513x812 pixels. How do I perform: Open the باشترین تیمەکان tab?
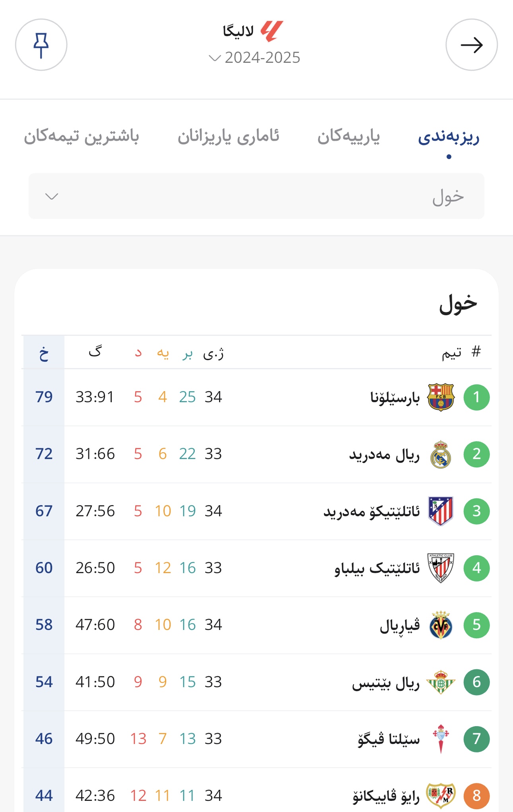(82, 136)
